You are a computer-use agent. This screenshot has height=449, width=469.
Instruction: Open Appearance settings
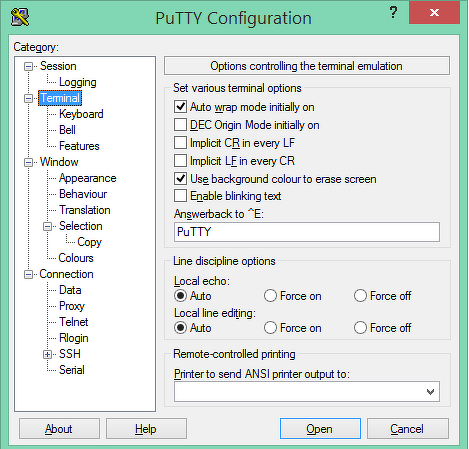88,178
